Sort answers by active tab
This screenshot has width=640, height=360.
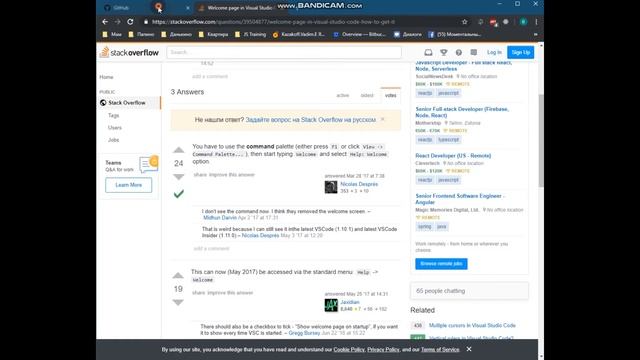(x=342, y=95)
